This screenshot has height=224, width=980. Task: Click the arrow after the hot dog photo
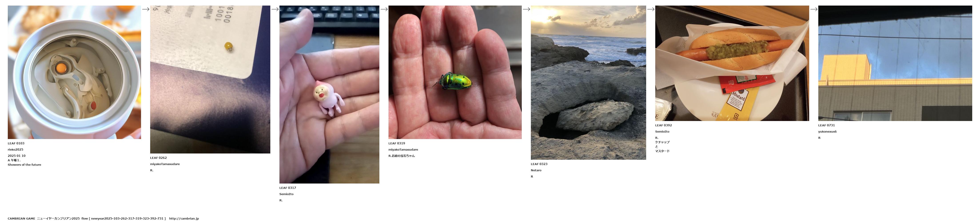click(814, 9)
